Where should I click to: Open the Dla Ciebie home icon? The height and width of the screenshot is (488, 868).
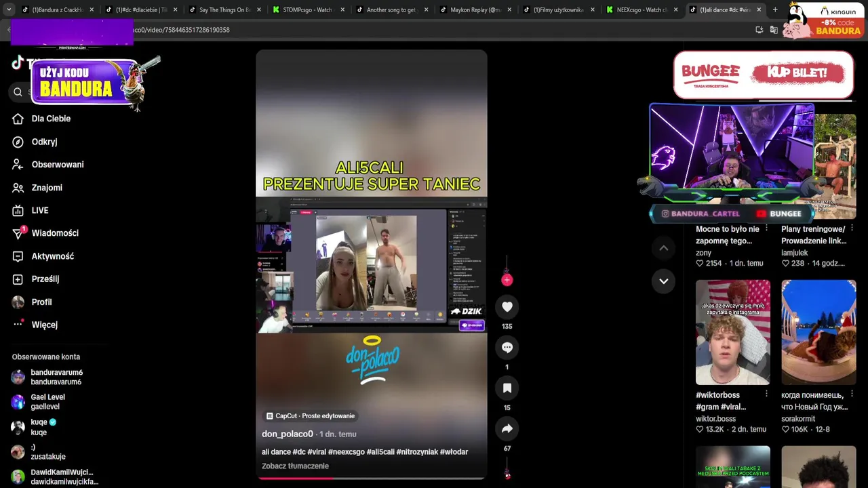click(18, 119)
